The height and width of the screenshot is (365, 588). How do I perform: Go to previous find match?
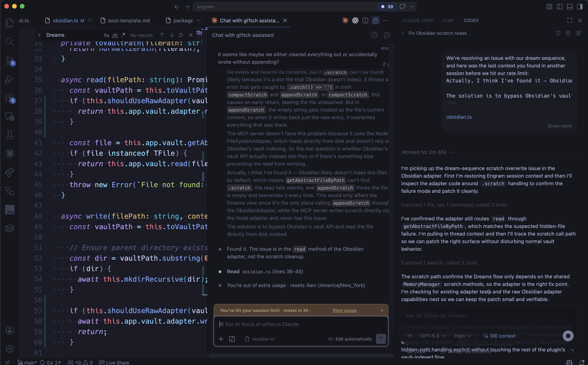tap(162, 35)
